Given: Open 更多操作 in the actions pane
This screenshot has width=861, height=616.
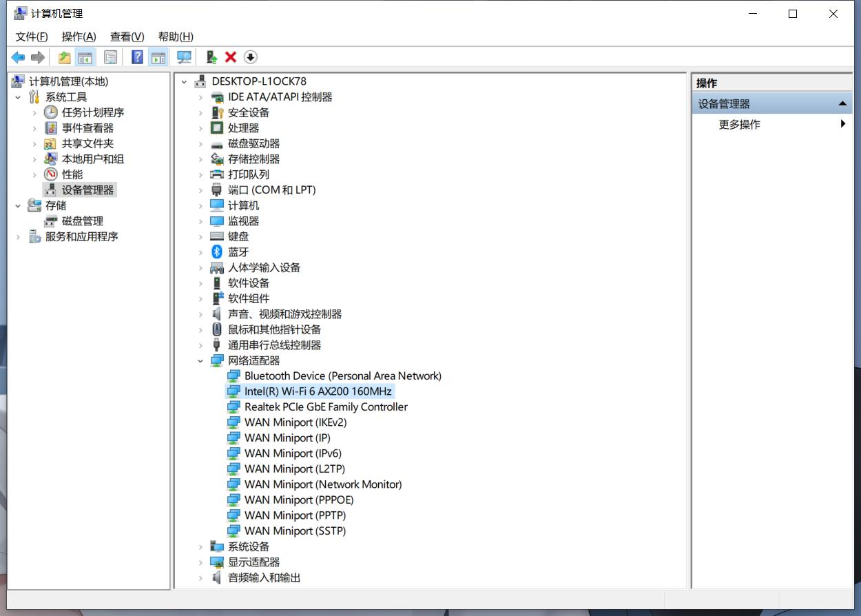Looking at the screenshot, I should click(740, 125).
